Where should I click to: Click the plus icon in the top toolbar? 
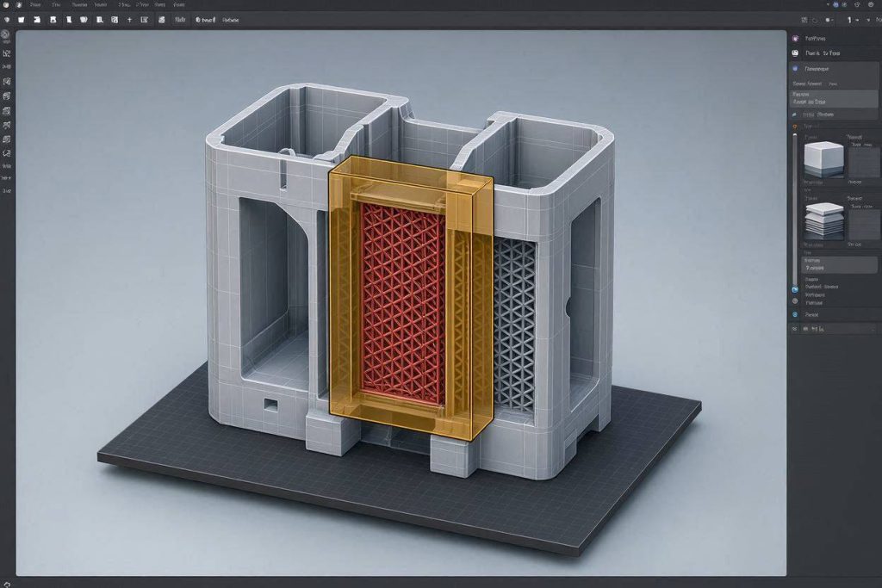(x=129, y=20)
